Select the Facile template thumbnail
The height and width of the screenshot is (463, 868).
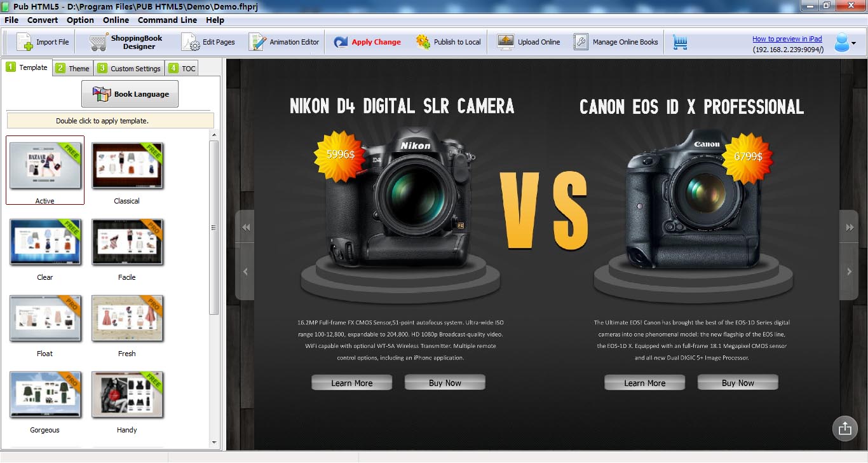[x=127, y=242]
